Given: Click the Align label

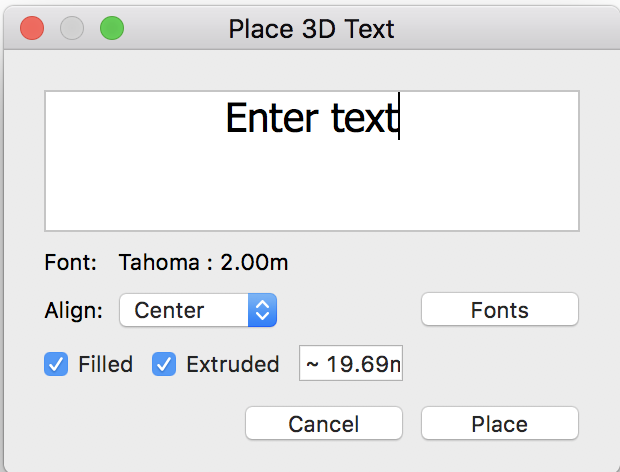Looking at the screenshot, I should point(74,310).
